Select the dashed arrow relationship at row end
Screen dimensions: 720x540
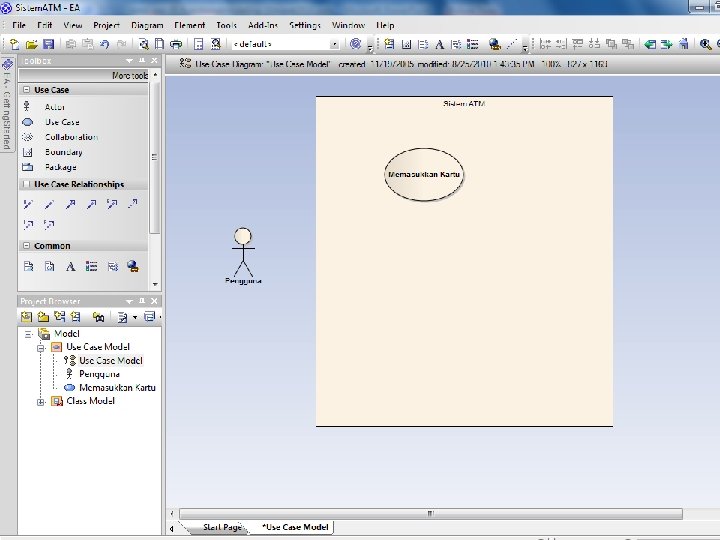click(133, 204)
